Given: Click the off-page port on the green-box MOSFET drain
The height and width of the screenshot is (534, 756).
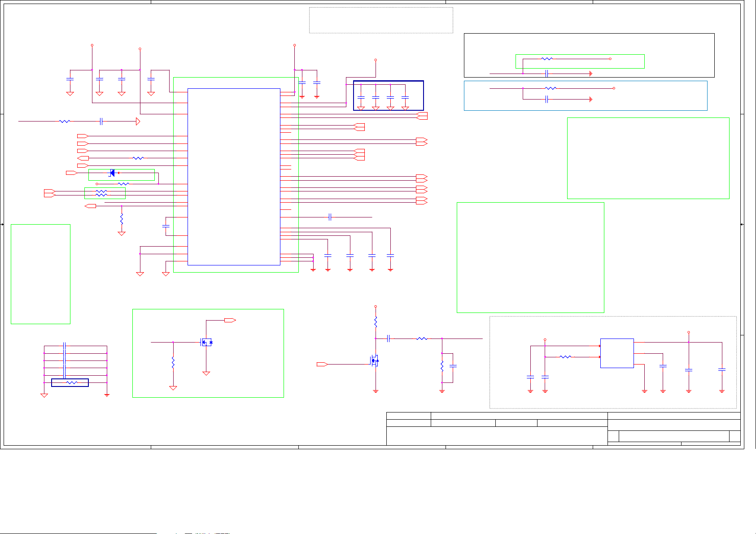Looking at the screenshot, I should click(230, 320).
